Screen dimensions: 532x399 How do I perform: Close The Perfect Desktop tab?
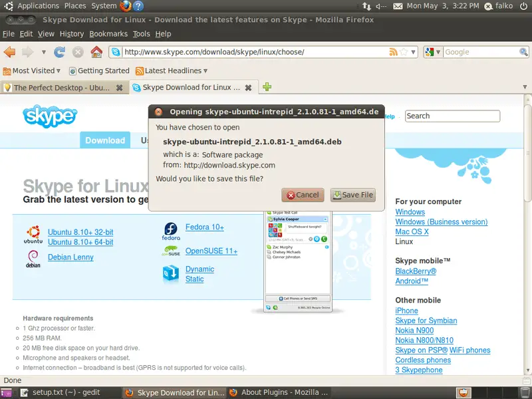tap(120, 88)
